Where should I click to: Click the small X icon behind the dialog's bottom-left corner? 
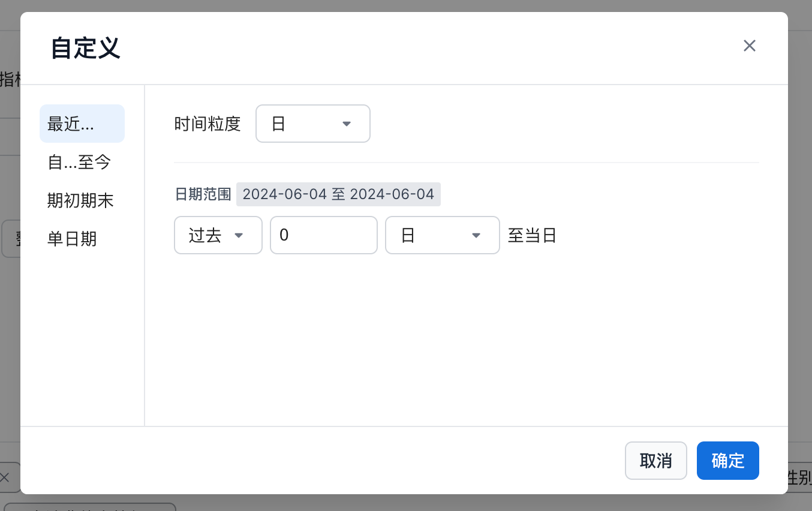tap(5, 477)
